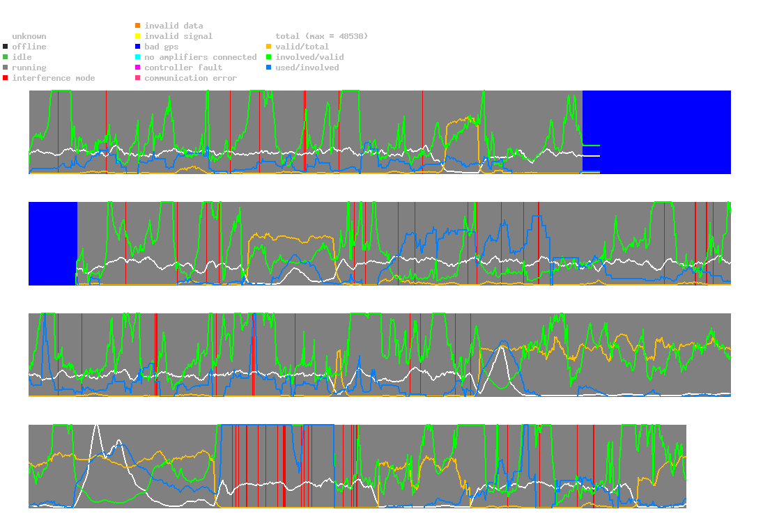Click the orange valid/total legend swatch

coord(268,47)
